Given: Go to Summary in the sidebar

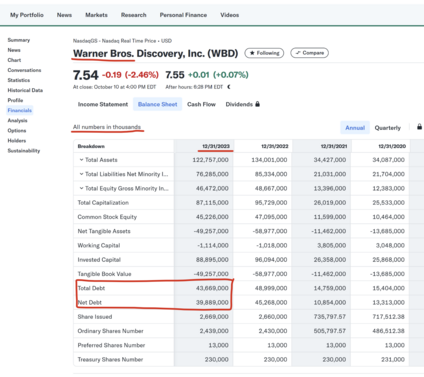Looking at the screenshot, I should click(19, 40).
